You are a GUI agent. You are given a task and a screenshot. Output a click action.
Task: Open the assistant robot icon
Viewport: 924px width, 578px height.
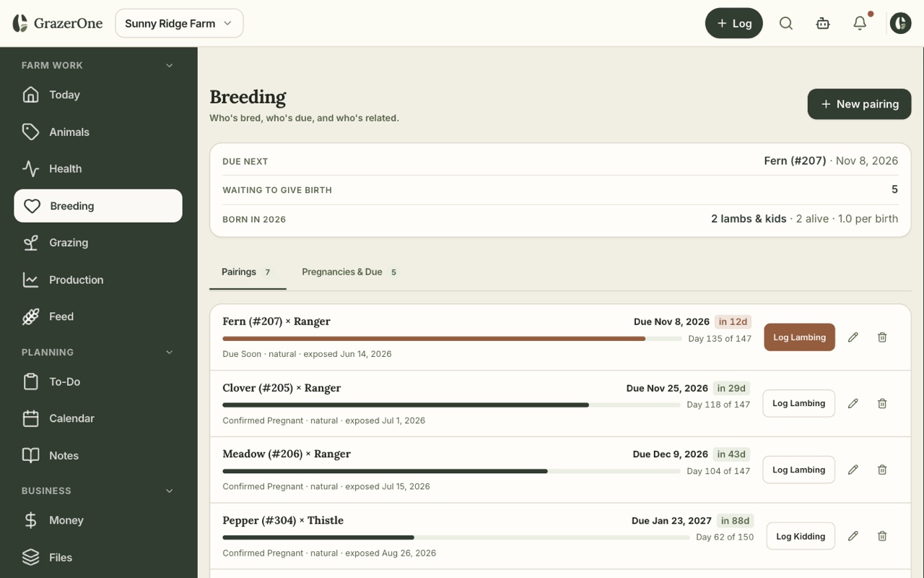[823, 23]
